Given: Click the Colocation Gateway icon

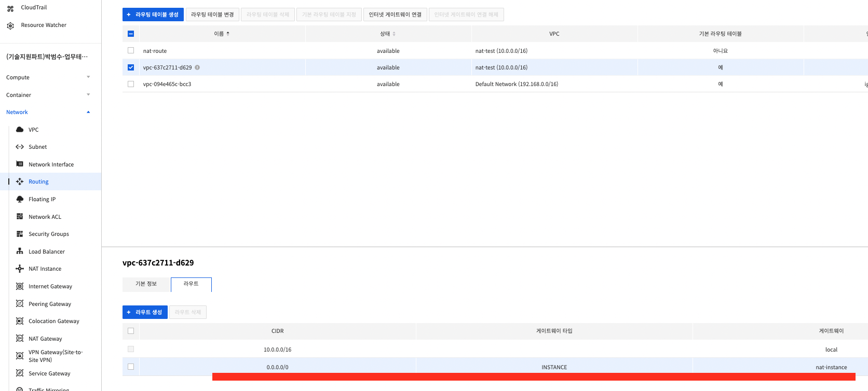Looking at the screenshot, I should (20, 321).
